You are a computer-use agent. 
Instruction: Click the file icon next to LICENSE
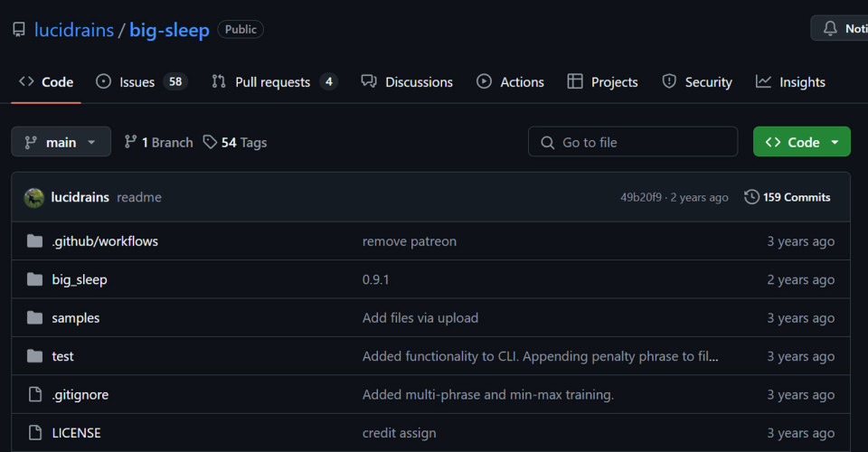coord(35,433)
